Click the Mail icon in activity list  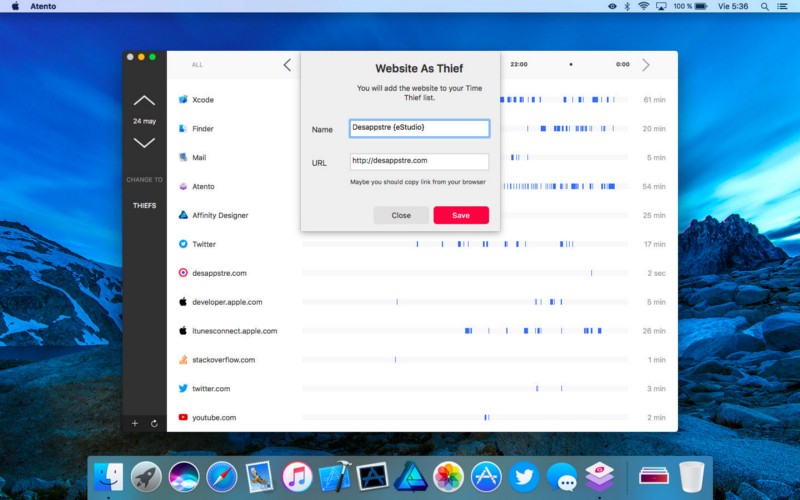[x=183, y=157]
